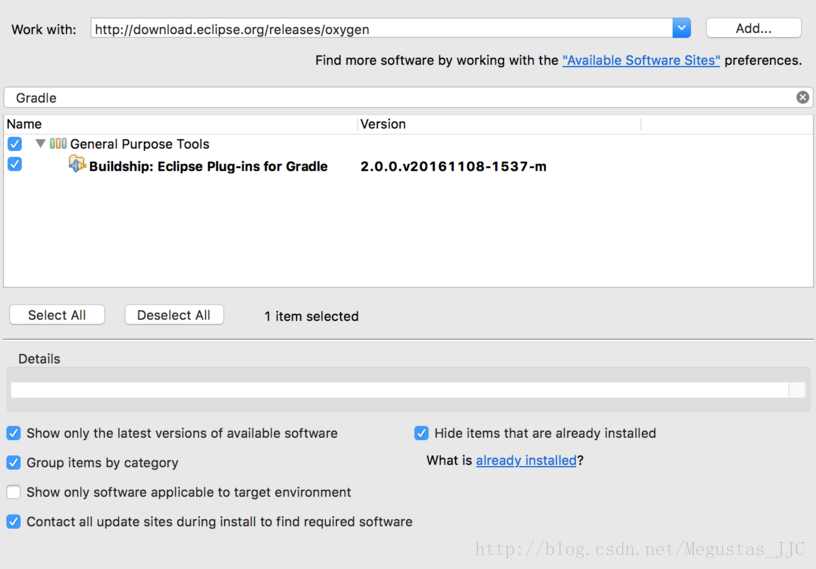Click the Deselect All button
The height and width of the screenshot is (569, 816).
[x=174, y=315]
